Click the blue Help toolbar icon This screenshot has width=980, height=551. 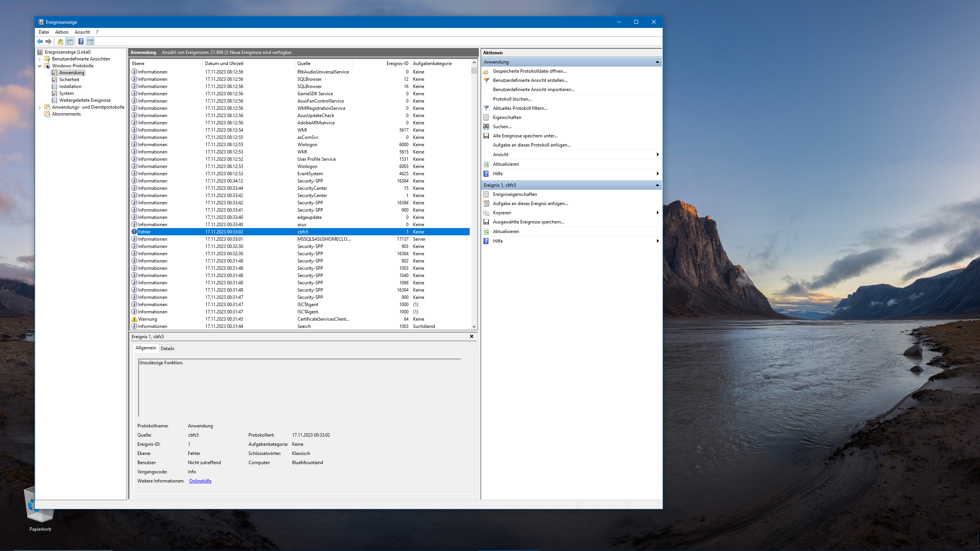(x=81, y=41)
